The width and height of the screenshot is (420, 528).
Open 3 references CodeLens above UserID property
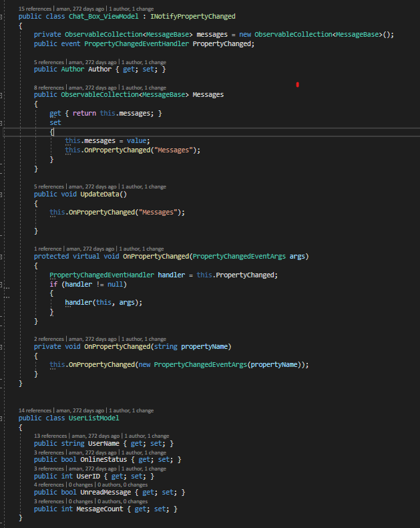pyautogui.click(x=49, y=469)
